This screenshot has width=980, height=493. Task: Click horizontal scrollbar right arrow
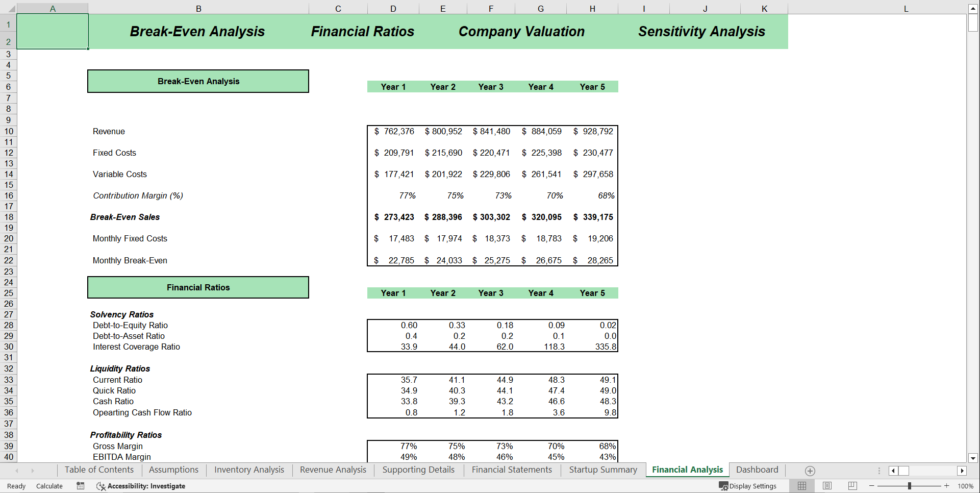[962, 471]
